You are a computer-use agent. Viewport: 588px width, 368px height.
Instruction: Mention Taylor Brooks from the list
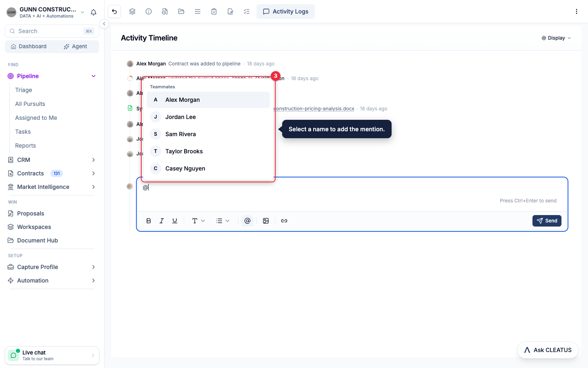click(208, 151)
